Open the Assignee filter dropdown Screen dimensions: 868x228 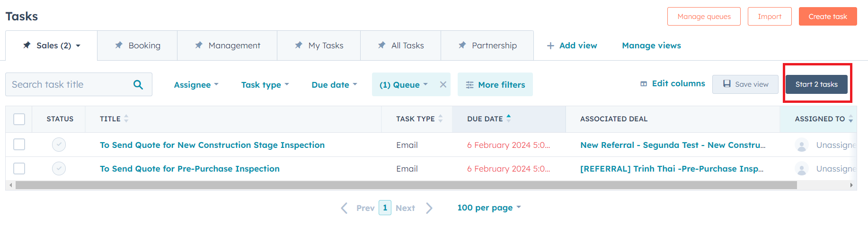click(x=196, y=85)
